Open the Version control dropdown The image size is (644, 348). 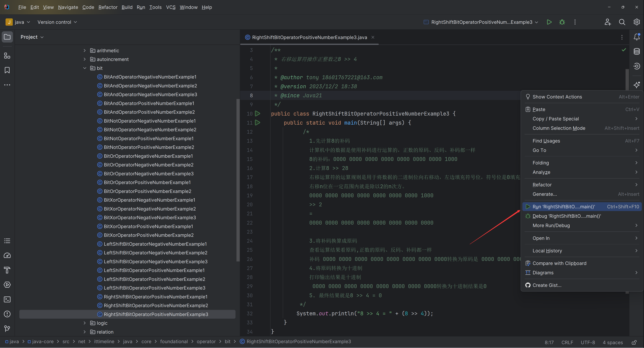pos(57,22)
